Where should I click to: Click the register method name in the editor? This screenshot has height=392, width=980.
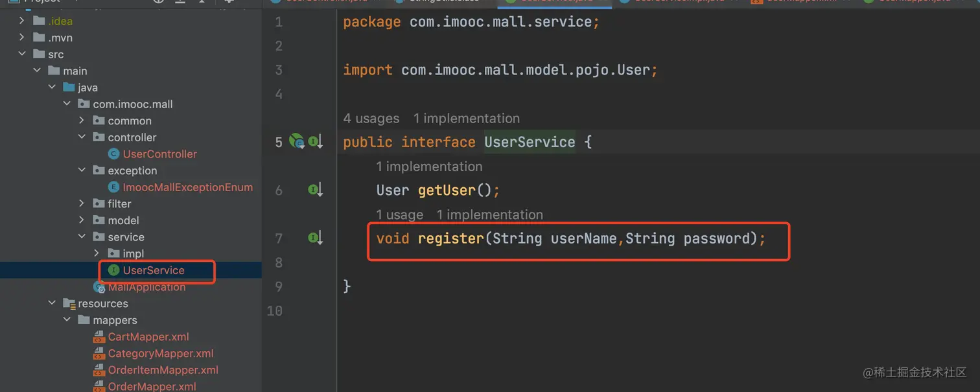[450, 238]
